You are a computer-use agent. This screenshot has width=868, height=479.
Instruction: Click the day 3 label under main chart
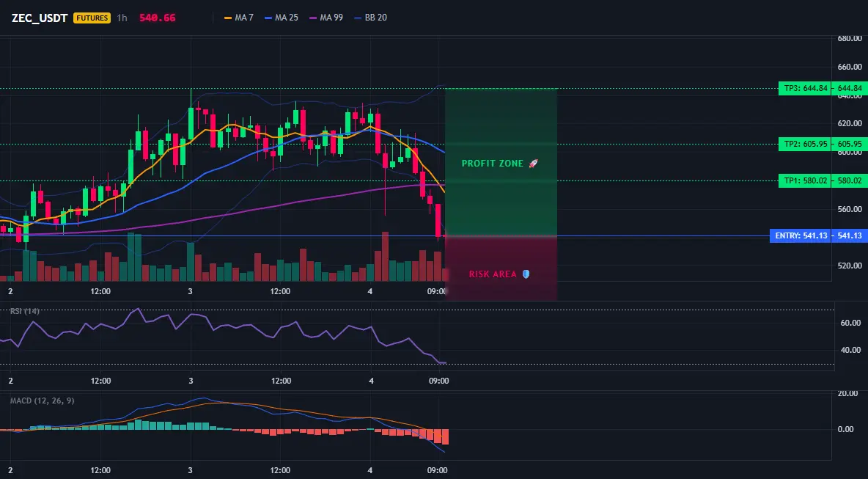click(x=191, y=291)
